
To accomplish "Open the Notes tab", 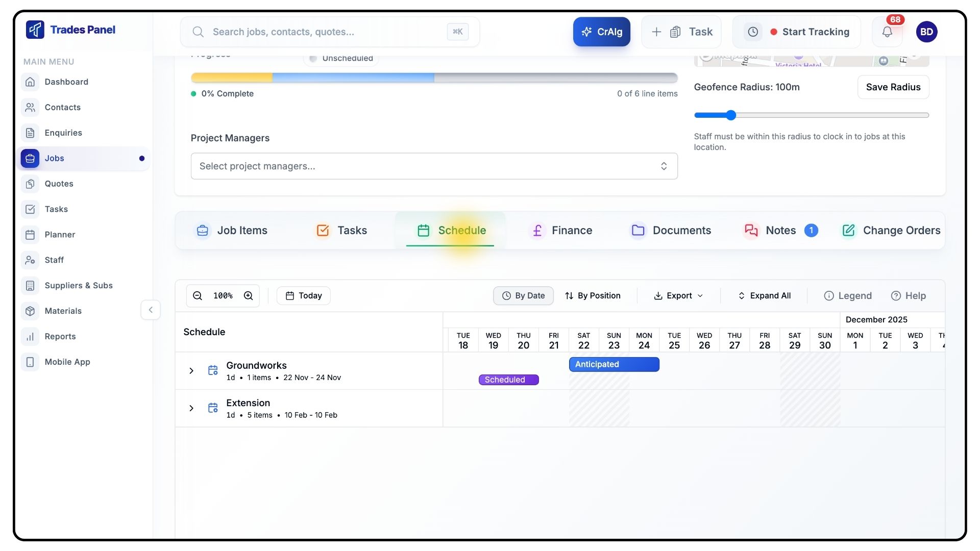I will [x=780, y=231].
